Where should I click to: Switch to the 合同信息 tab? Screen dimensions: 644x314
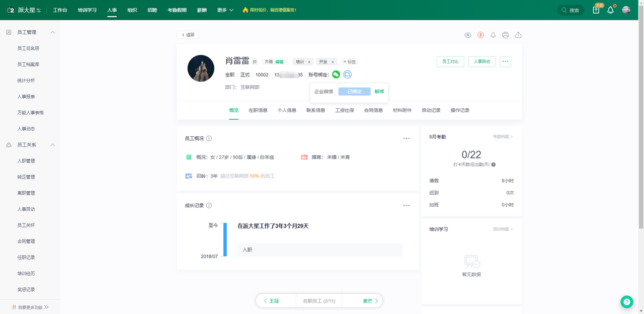(373, 110)
